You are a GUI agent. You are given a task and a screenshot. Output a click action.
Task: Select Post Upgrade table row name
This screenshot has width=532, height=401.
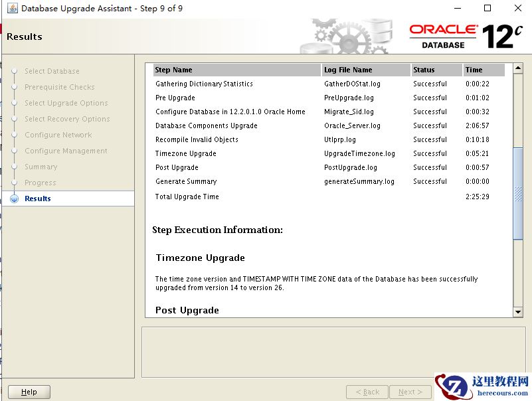pos(177,167)
